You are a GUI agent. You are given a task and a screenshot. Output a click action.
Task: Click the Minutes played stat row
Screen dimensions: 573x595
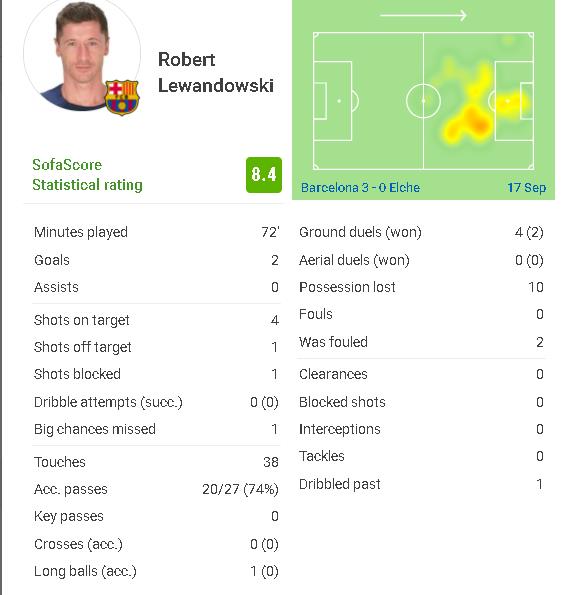tap(156, 232)
